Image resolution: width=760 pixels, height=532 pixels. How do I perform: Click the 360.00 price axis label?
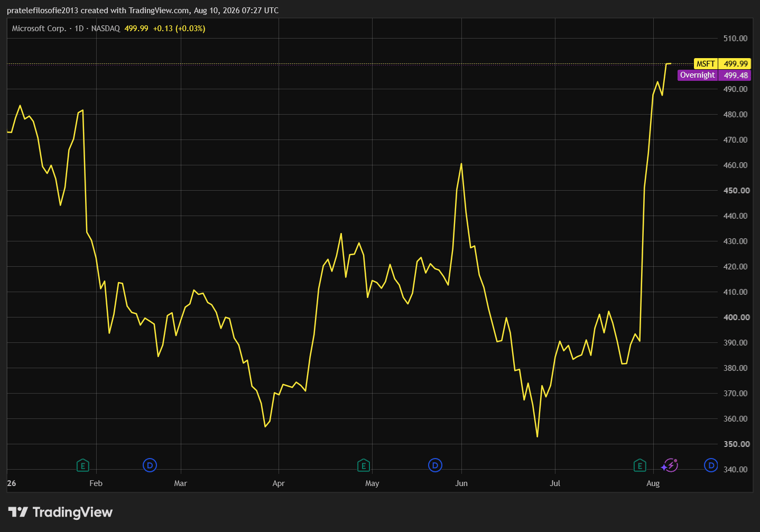(x=736, y=418)
